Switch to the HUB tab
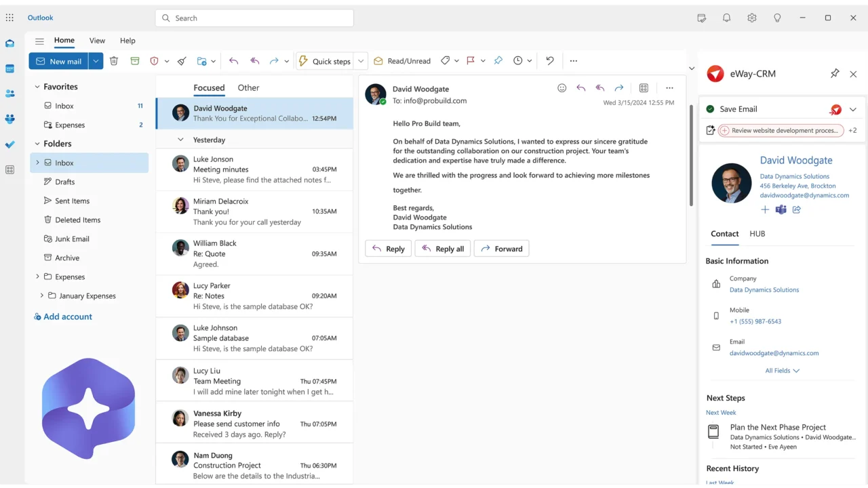868x488 pixels. point(757,234)
